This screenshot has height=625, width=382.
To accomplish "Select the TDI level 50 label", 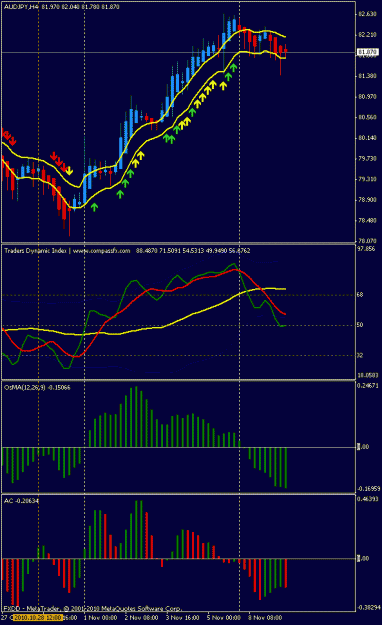I will [x=360, y=325].
